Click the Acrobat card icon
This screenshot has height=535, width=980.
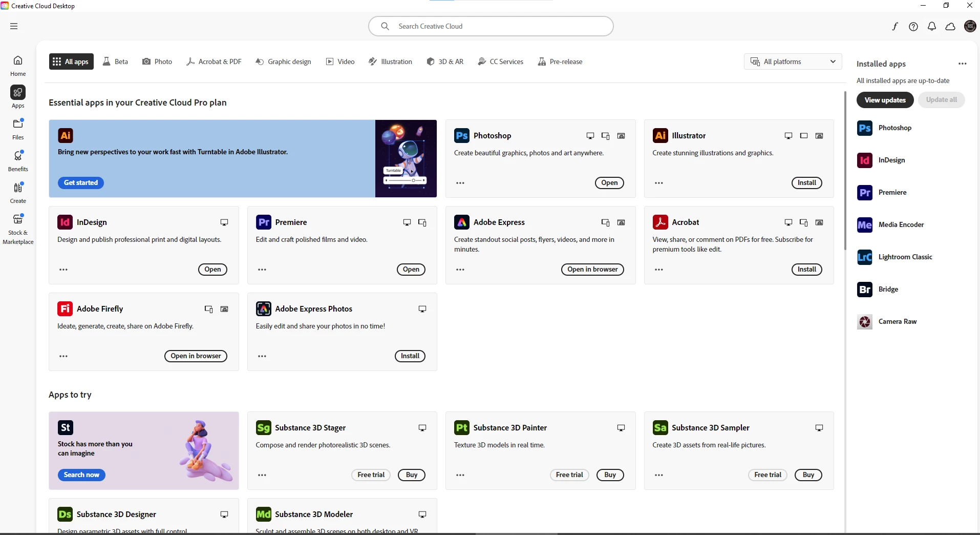pos(660,222)
